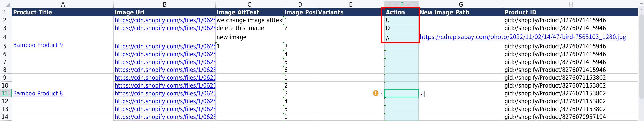The image size is (644, 121).
Task: Select the row 11 header
Action: coord(5,93)
